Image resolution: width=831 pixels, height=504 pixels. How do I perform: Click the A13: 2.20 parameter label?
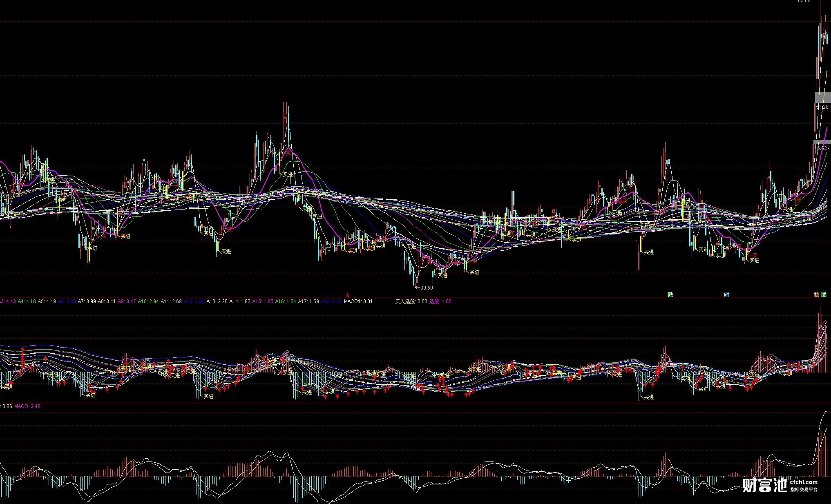(217, 301)
